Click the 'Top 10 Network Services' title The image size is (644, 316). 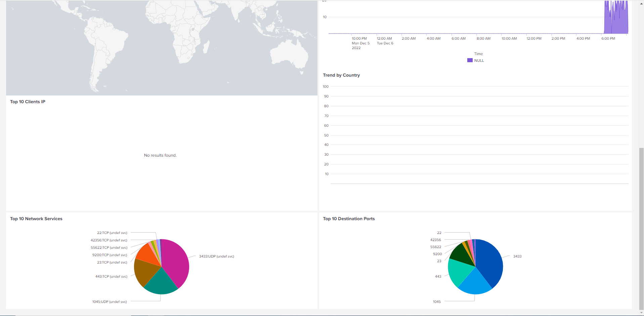coord(36,219)
